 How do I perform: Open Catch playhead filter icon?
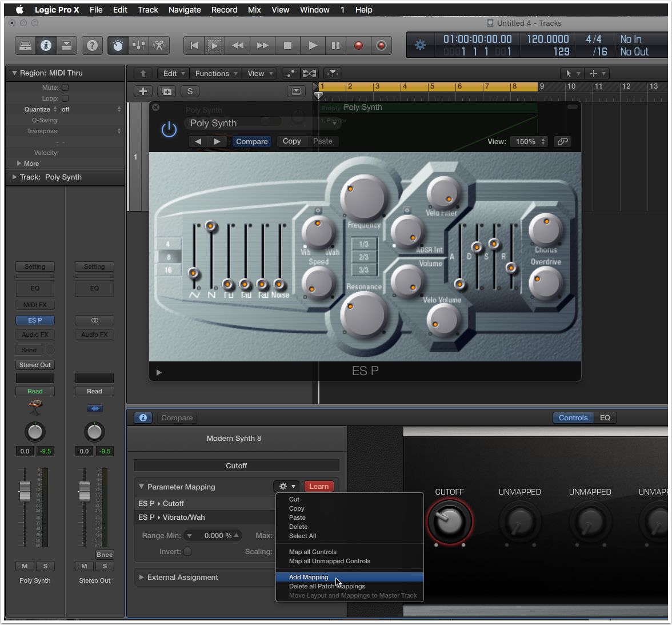(333, 74)
